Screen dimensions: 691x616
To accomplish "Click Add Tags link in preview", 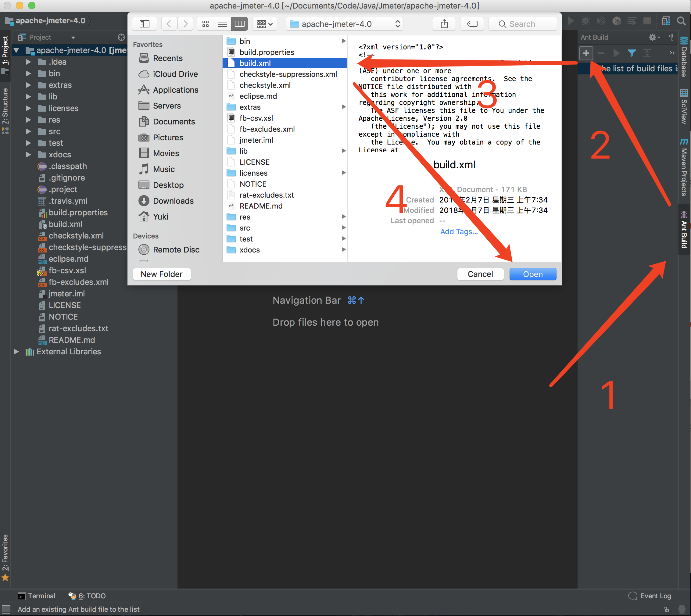I will pyautogui.click(x=459, y=231).
